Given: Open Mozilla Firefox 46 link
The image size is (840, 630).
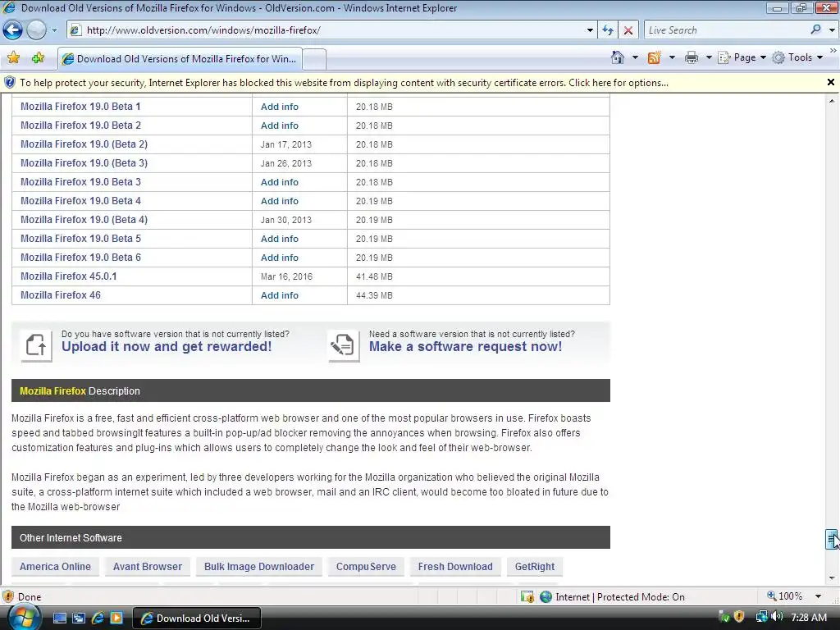Looking at the screenshot, I should [x=61, y=295].
